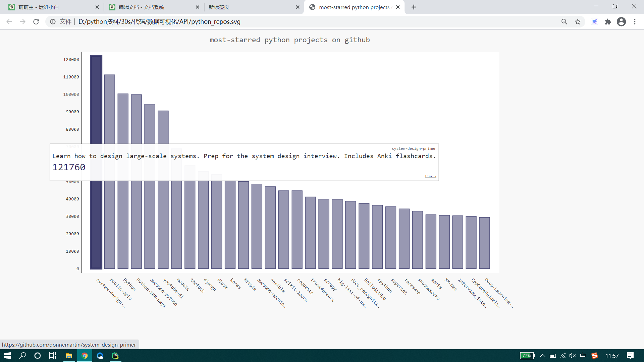Bookmark this page with the star icon
The height and width of the screenshot is (362, 644).
[578, 22]
